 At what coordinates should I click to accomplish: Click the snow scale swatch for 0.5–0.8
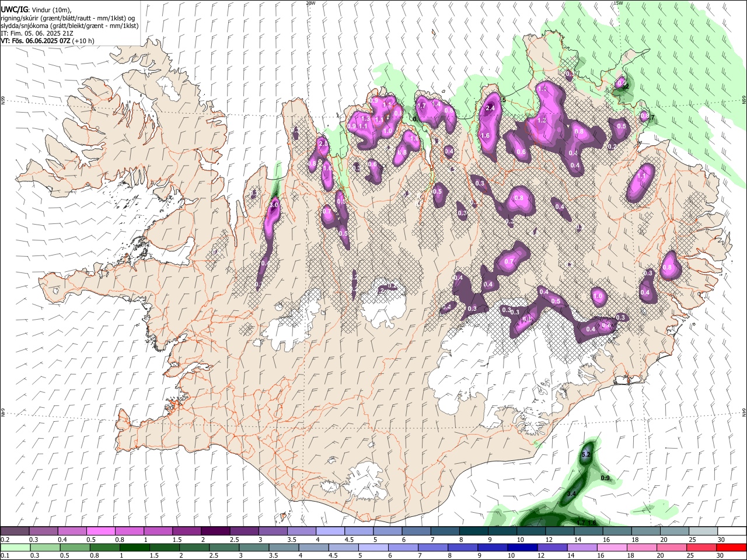tap(100, 531)
